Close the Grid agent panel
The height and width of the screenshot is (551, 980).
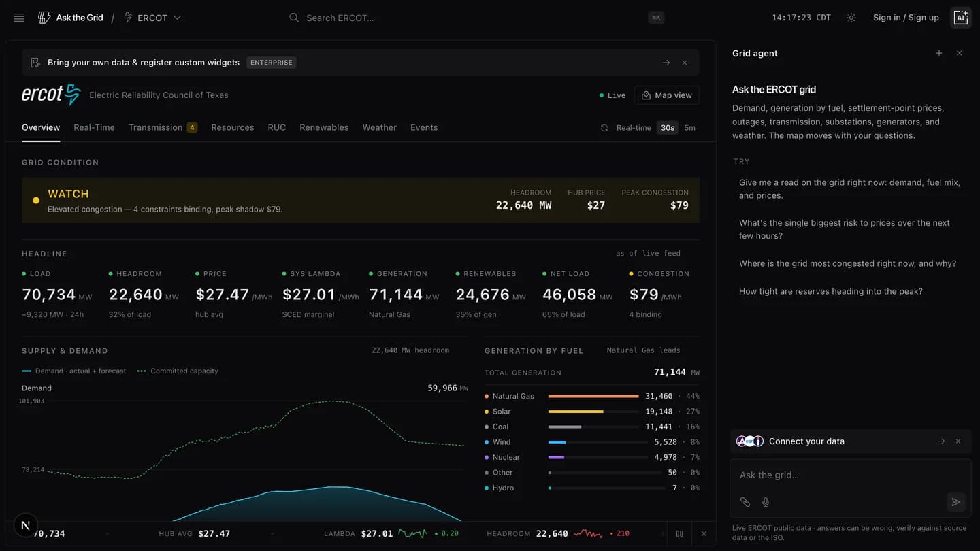960,53
